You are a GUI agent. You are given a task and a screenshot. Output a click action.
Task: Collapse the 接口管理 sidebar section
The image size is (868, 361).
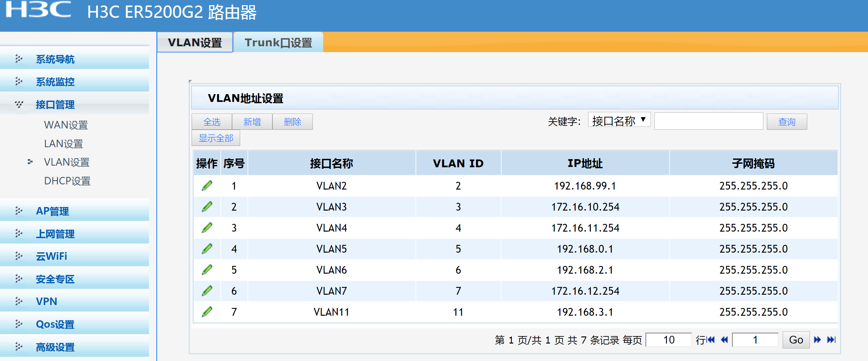pos(55,104)
